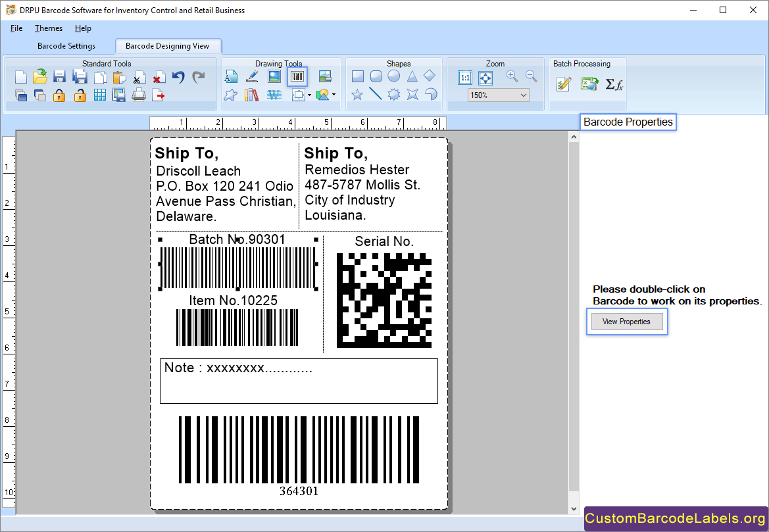Open the frame style dropdown arrow
This screenshot has height=532, width=769.
pos(310,96)
